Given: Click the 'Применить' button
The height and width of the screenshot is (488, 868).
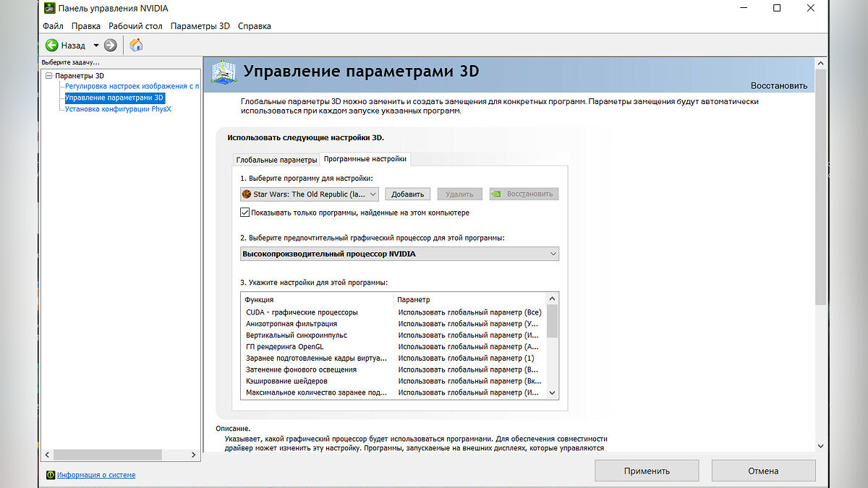Looking at the screenshot, I should (646, 471).
